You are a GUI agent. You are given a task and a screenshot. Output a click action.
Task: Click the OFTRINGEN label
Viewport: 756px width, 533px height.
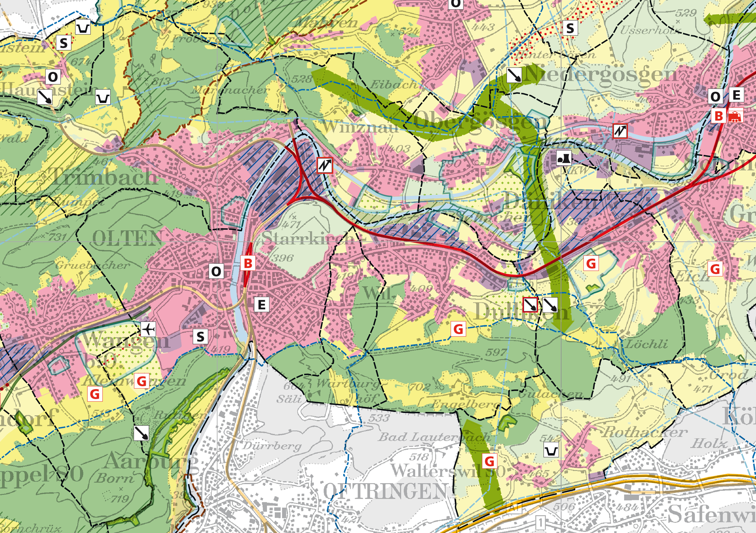pyautogui.click(x=385, y=491)
